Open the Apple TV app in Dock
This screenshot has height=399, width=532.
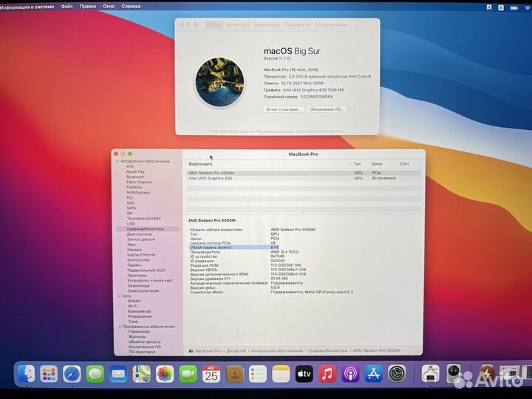tap(304, 374)
